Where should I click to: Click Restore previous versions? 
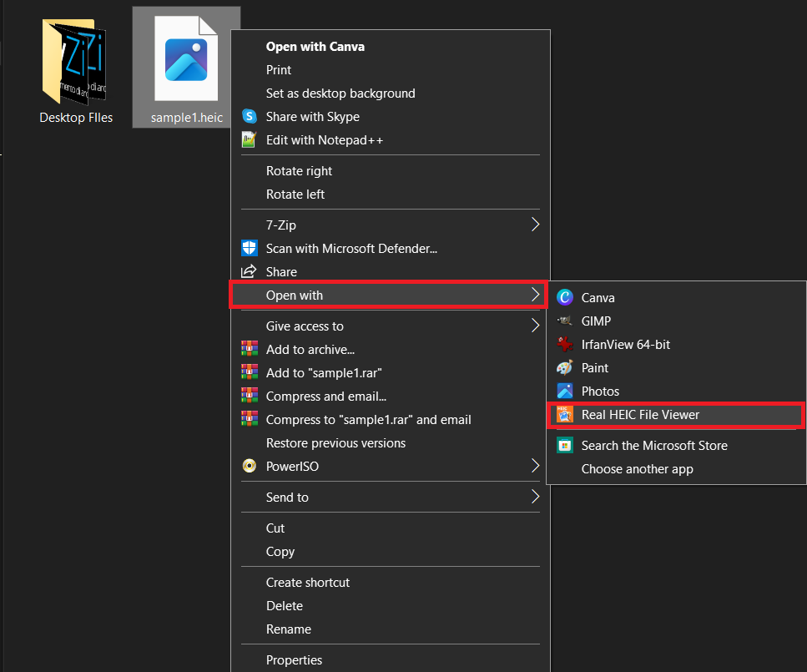click(x=335, y=442)
